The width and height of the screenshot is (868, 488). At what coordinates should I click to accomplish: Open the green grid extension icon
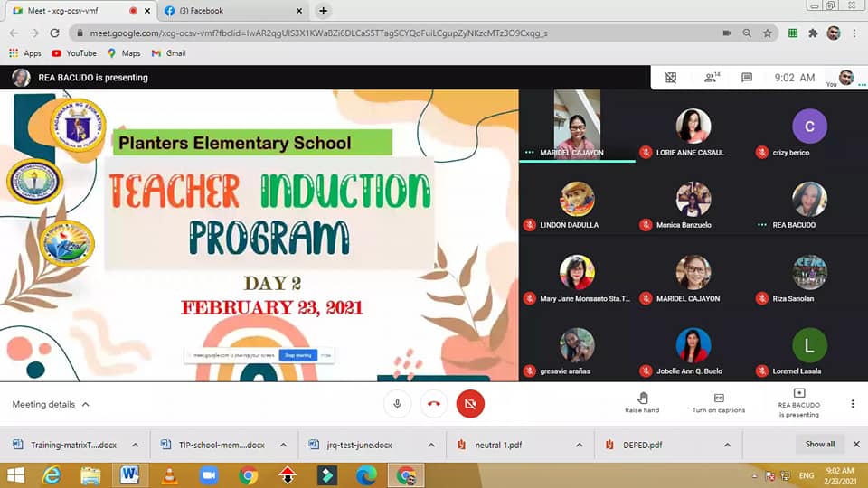tap(793, 33)
